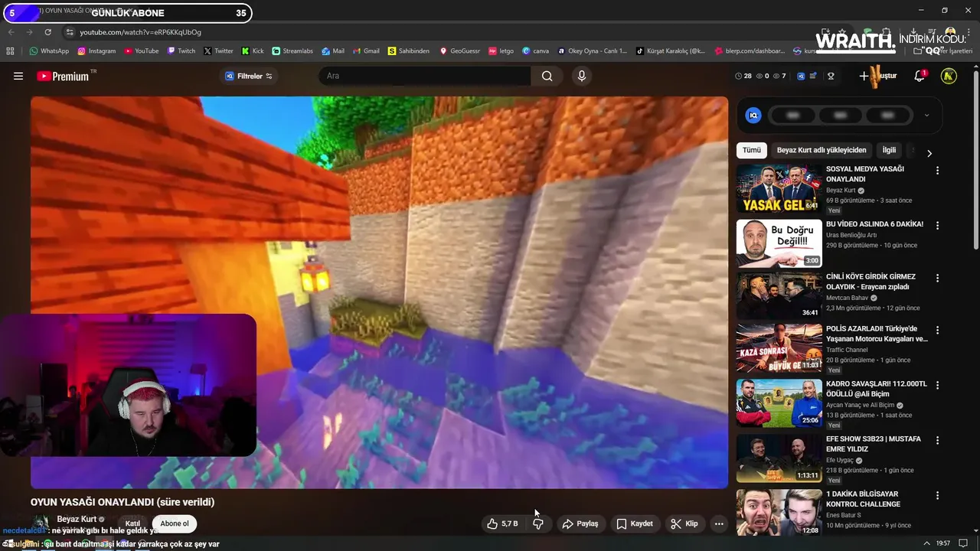Show hidden system tray icons chevron
The width and height of the screenshot is (980, 551).
(x=927, y=543)
